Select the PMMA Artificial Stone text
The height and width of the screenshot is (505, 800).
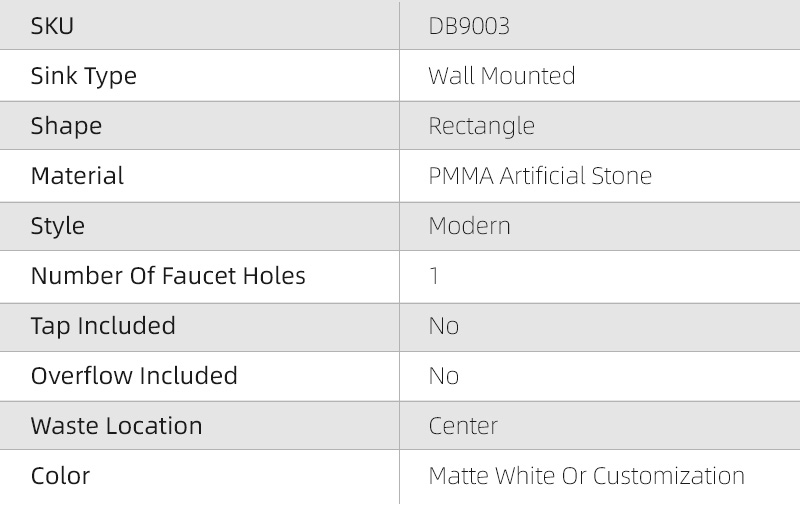coord(540,176)
